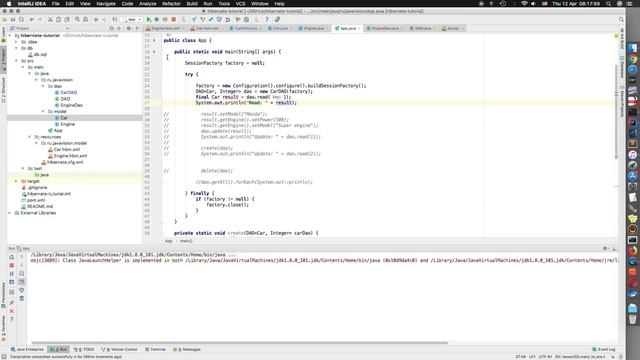Collapse the dao package
This screenshot has width=640, height=360.
point(43,86)
